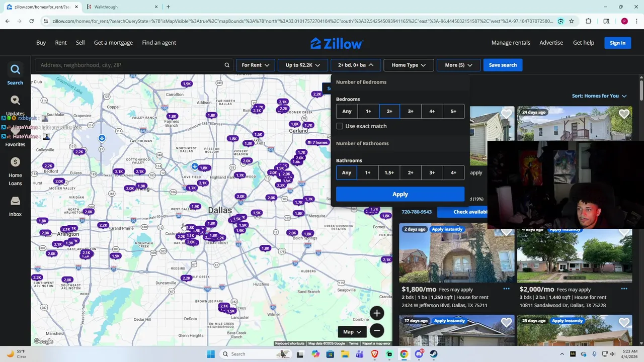Select Any bedrooms option
The image size is (644, 362).
click(x=347, y=111)
